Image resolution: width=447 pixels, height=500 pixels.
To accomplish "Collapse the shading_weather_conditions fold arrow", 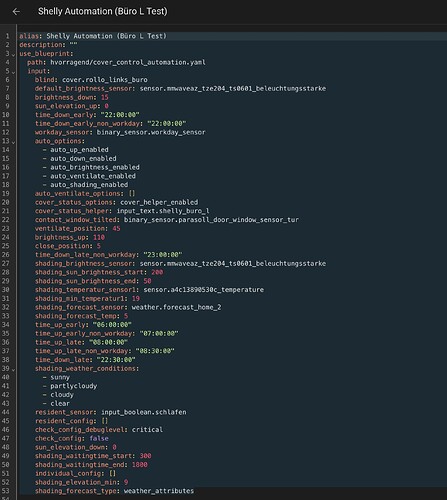I will [x=13, y=369].
